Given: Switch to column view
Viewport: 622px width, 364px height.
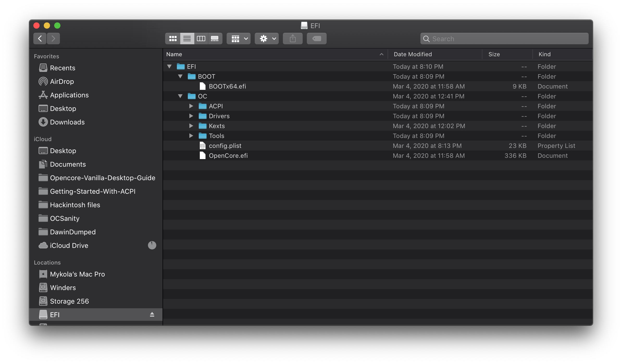Looking at the screenshot, I should (x=200, y=39).
